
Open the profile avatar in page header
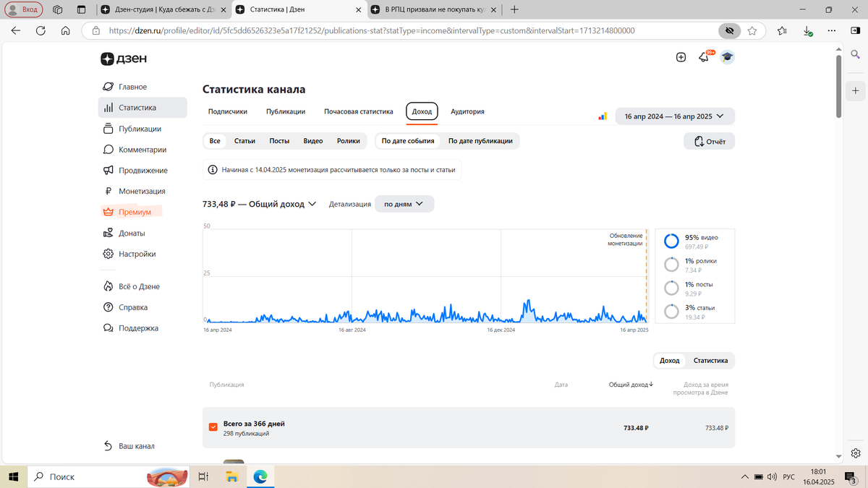click(727, 57)
